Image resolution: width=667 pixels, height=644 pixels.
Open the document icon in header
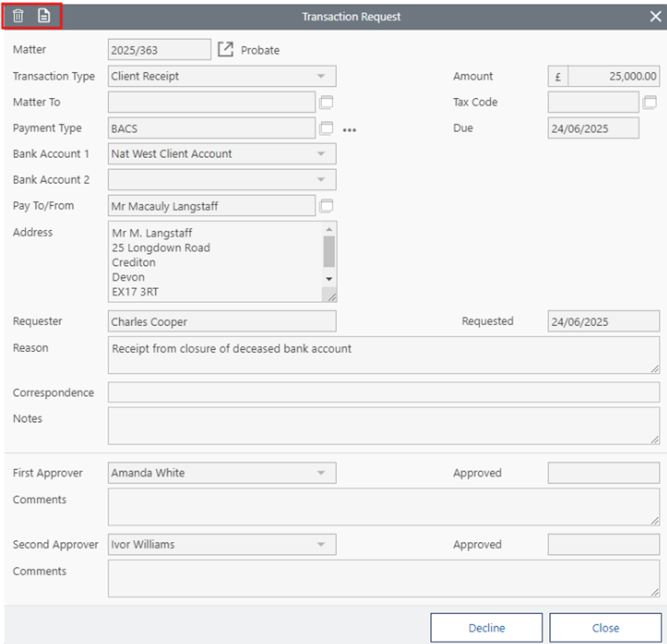pyautogui.click(x=44, y=16)
